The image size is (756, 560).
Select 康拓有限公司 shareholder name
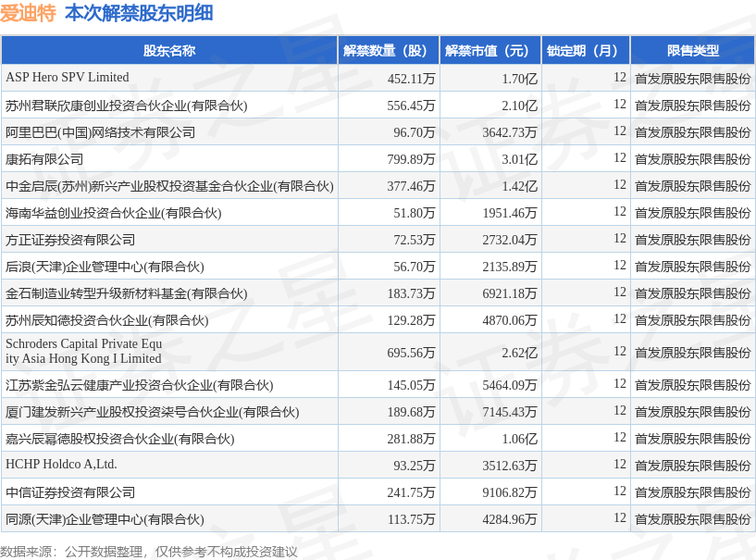(44, 159)
